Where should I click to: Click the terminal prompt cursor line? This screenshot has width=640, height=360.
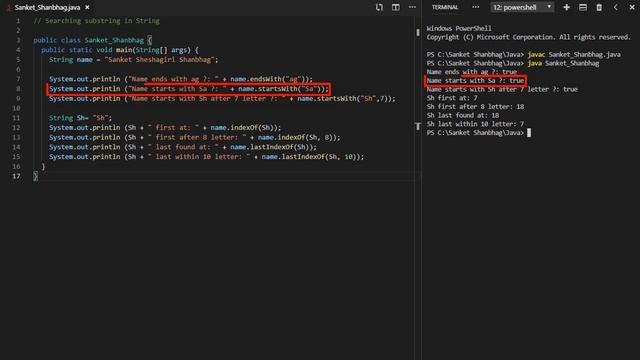(479, 133)
